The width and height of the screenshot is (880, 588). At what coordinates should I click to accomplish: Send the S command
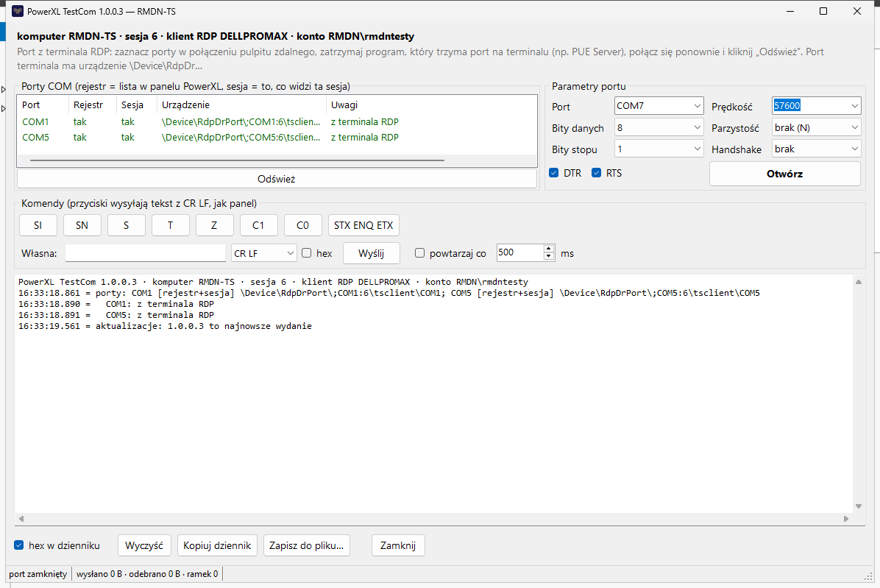(x=127, y=225)
